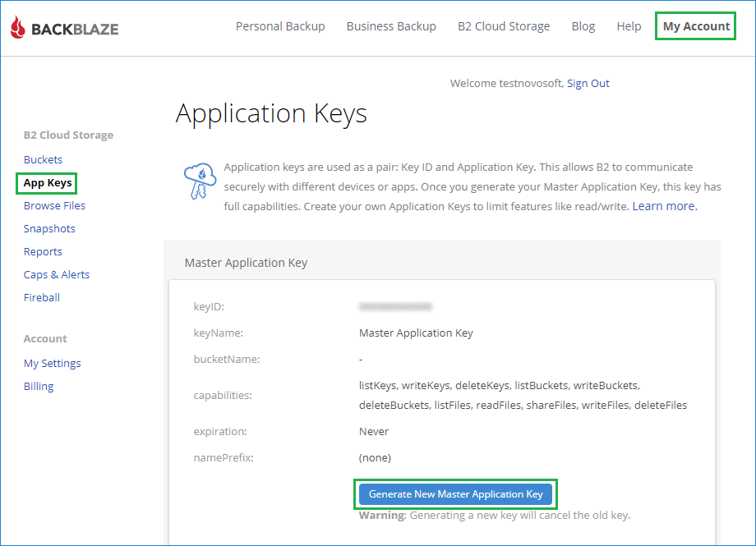Generate New Master Application Key
The height and width of the screenshot is (546, 756).
pyautogui.click(x=455, y=494)
